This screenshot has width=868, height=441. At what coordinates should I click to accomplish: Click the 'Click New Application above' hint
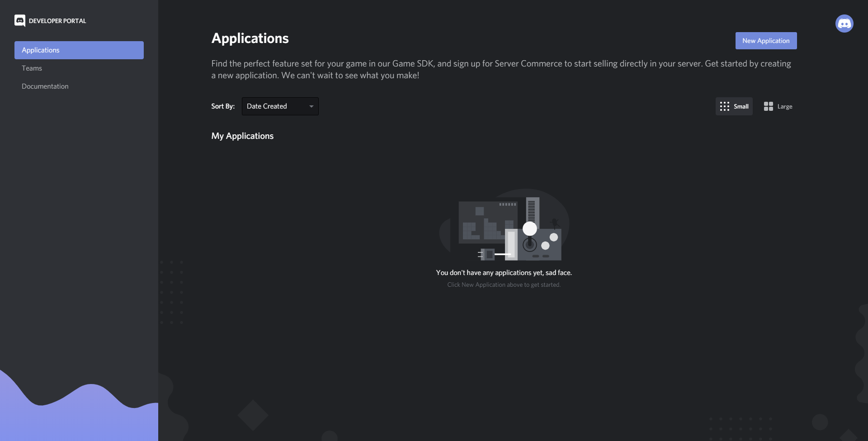504,285
